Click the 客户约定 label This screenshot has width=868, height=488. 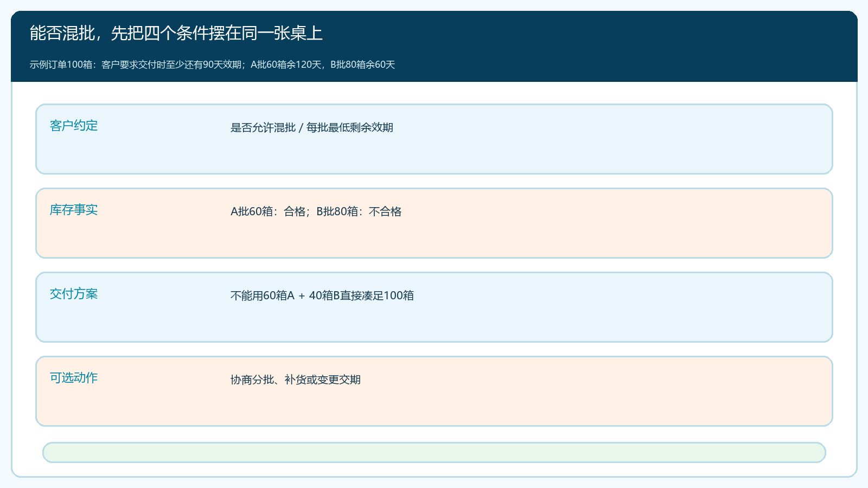[74, 126]
